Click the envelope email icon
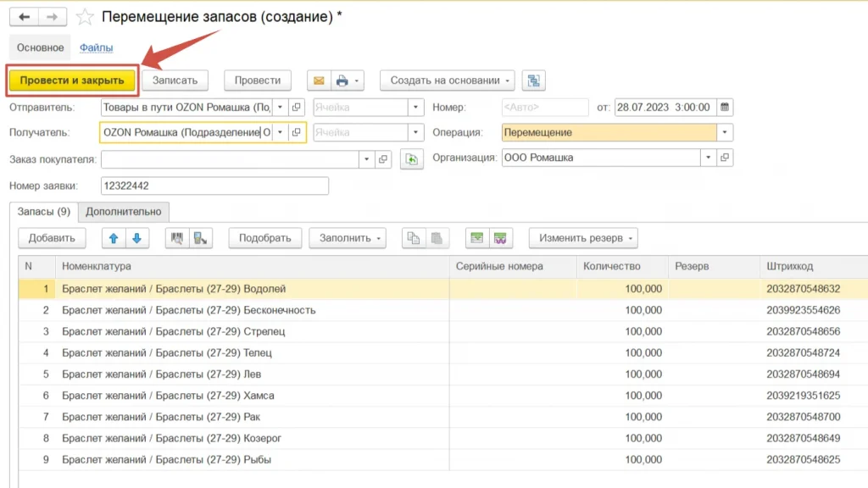This screenshot has height=488, width=868. (319, 80)
